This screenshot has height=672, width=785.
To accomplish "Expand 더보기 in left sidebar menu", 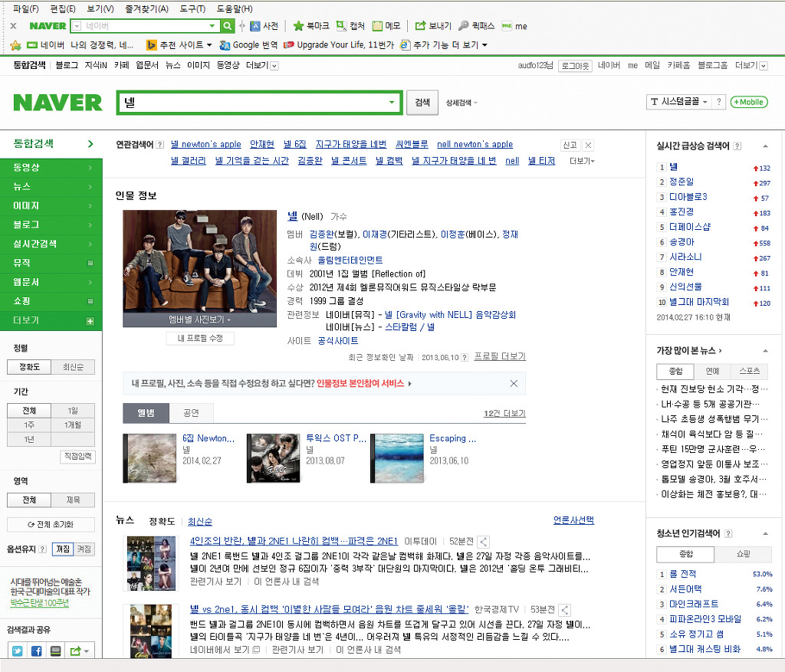I will click(51, 320).
